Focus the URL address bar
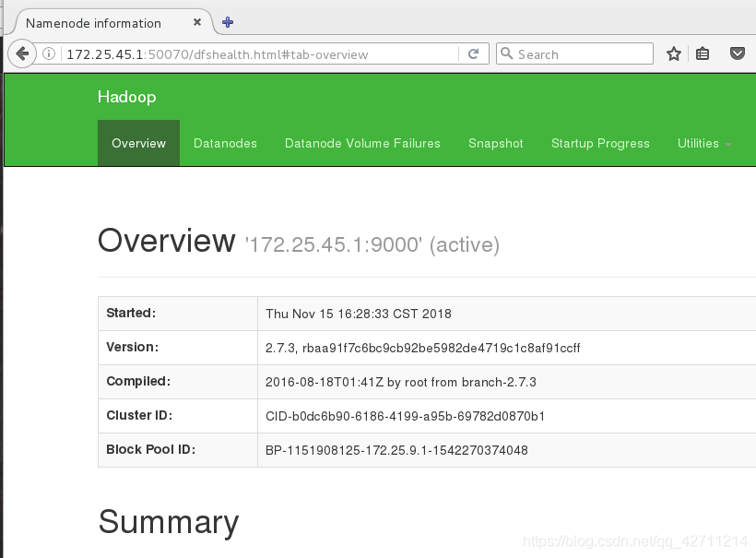The width and height of the screenshot is (756, 558). [260, 54]
